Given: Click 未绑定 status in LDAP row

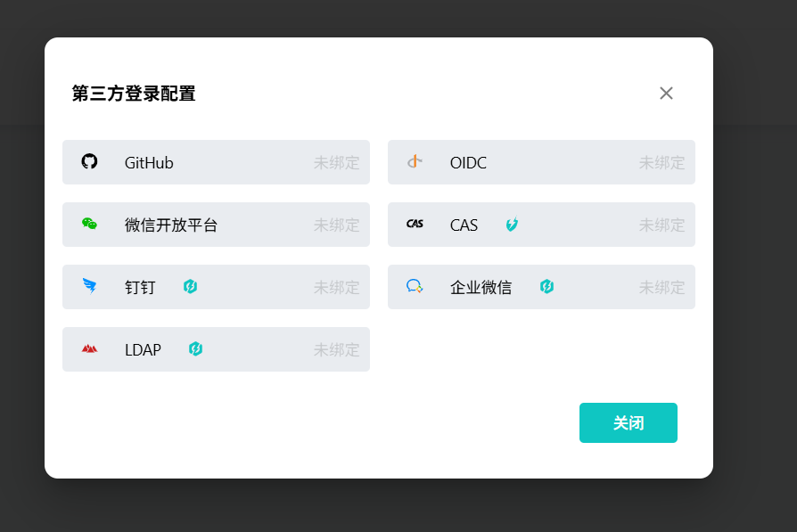Looking at the screenshot, I should click(x=336, y=350).
